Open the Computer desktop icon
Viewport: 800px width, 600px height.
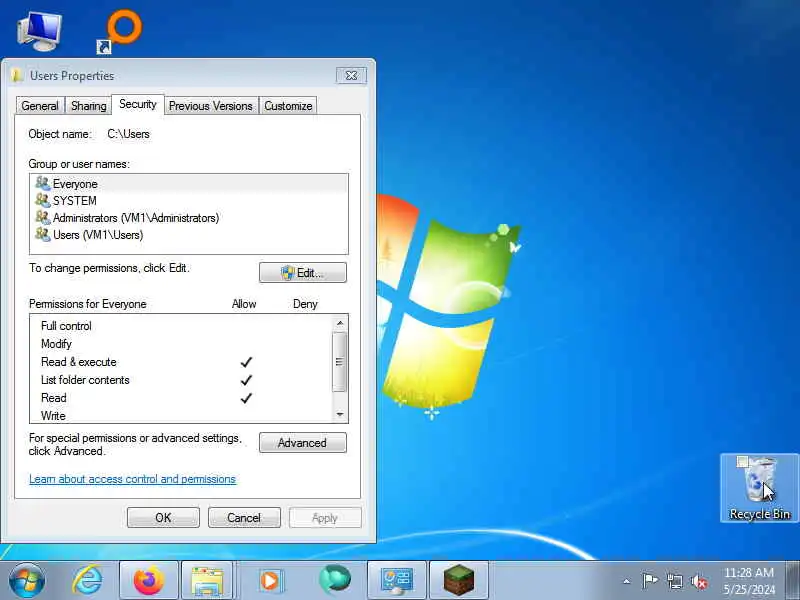tap(39, 31)
